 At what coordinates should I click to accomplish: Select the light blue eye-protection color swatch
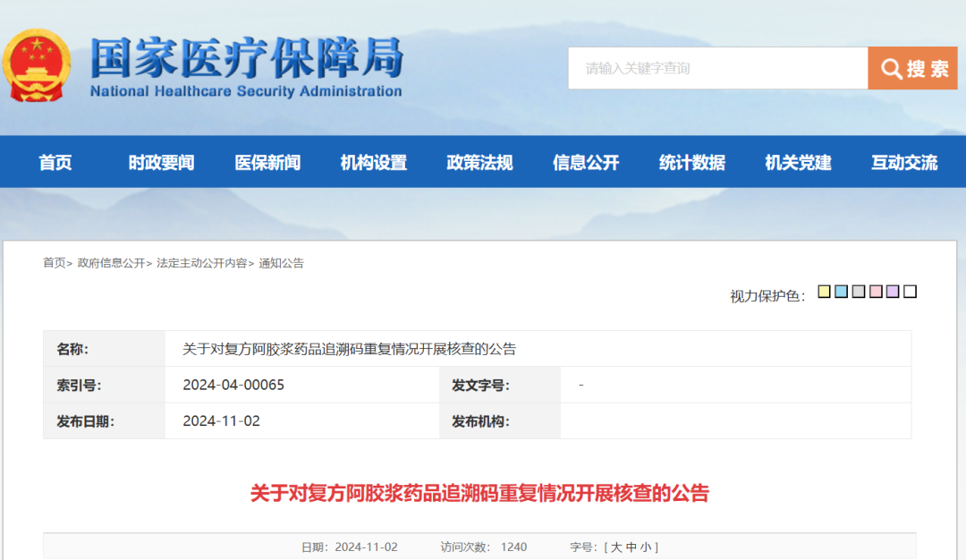tap(841, 292)
